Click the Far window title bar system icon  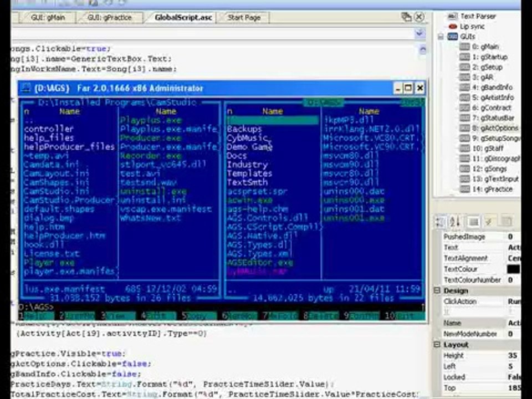[25, 88]
